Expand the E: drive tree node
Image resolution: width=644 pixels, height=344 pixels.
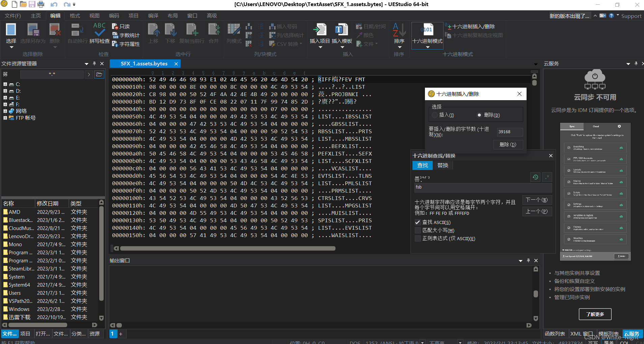pyautogui.click(x=5, y=97)
